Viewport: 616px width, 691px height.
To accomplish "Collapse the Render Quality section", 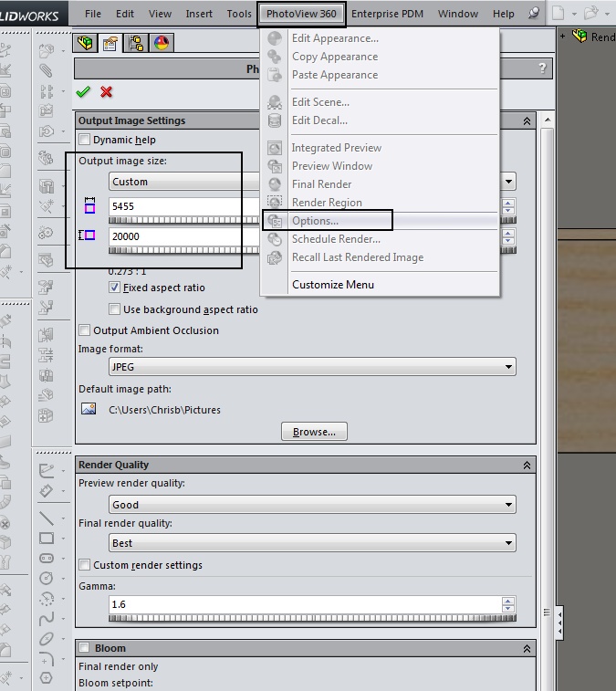I will click(x=527, y=466).
